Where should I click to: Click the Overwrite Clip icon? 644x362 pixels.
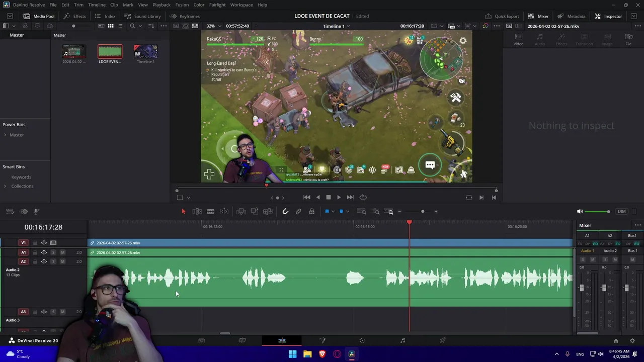point(255,212)
